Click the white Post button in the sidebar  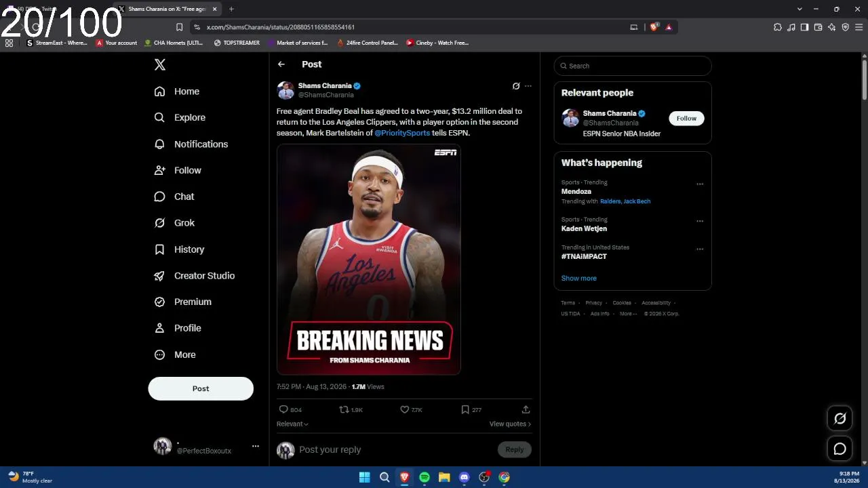201,388
